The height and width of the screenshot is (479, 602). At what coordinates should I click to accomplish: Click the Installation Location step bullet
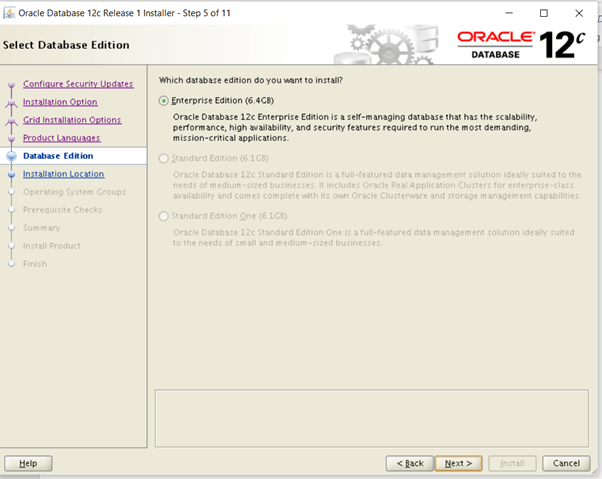[12, 174]
